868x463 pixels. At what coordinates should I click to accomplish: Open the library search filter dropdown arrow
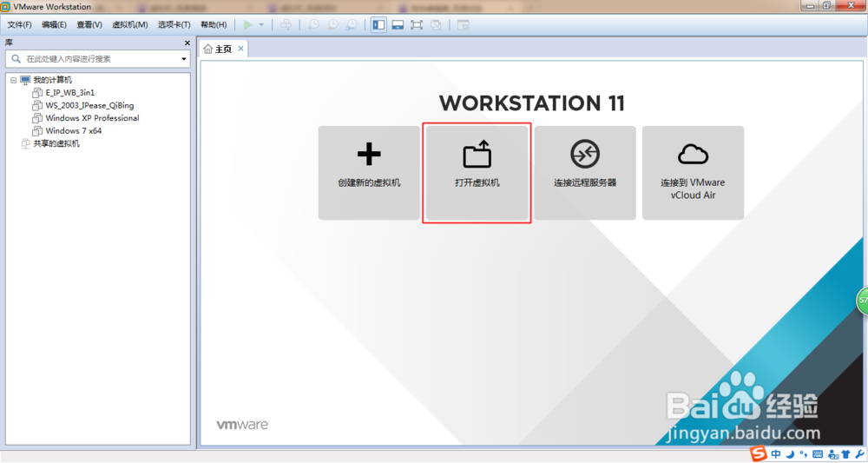(x=184, y=59)
